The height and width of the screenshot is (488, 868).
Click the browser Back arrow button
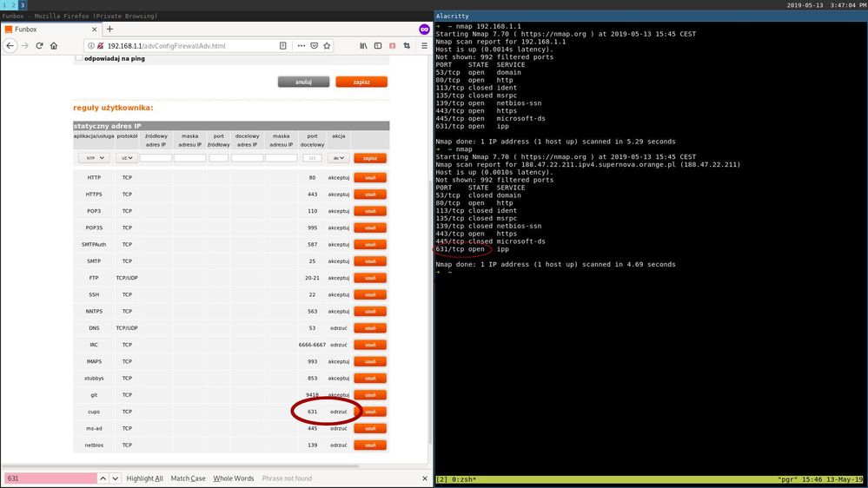[10, 45]
